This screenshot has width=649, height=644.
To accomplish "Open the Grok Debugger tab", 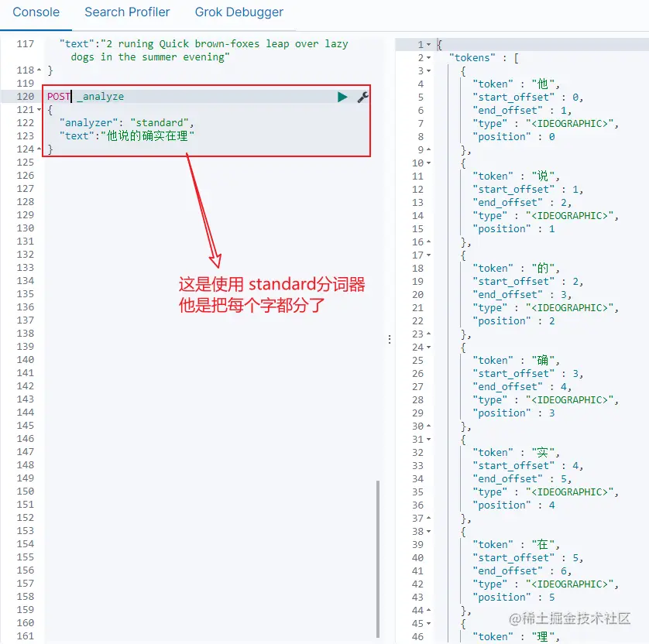I will 239,12.
